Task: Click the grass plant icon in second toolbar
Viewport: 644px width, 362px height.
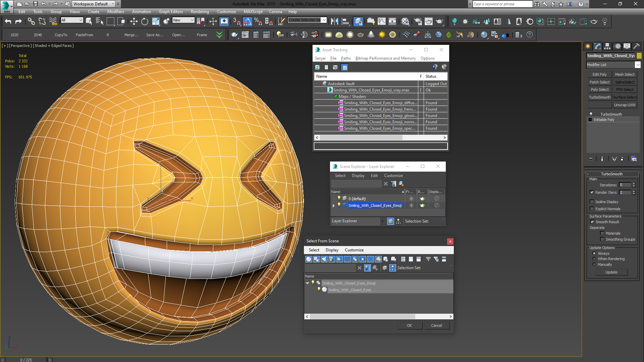Action: click(449, 35)
